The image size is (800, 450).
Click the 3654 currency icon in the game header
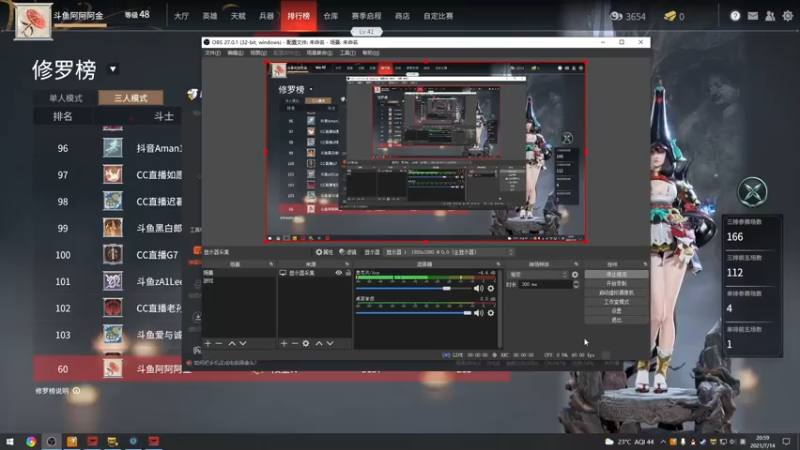coord(616,16)
